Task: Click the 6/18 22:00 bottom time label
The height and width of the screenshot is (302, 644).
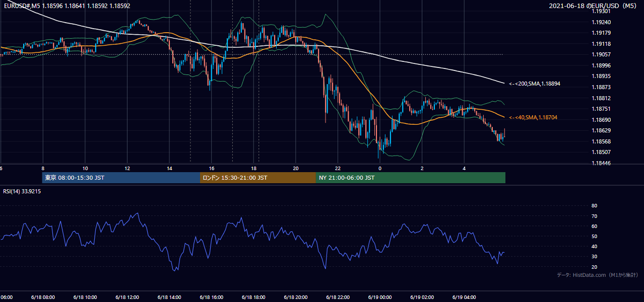Action: pyautogui.click(x=338, y=297)
